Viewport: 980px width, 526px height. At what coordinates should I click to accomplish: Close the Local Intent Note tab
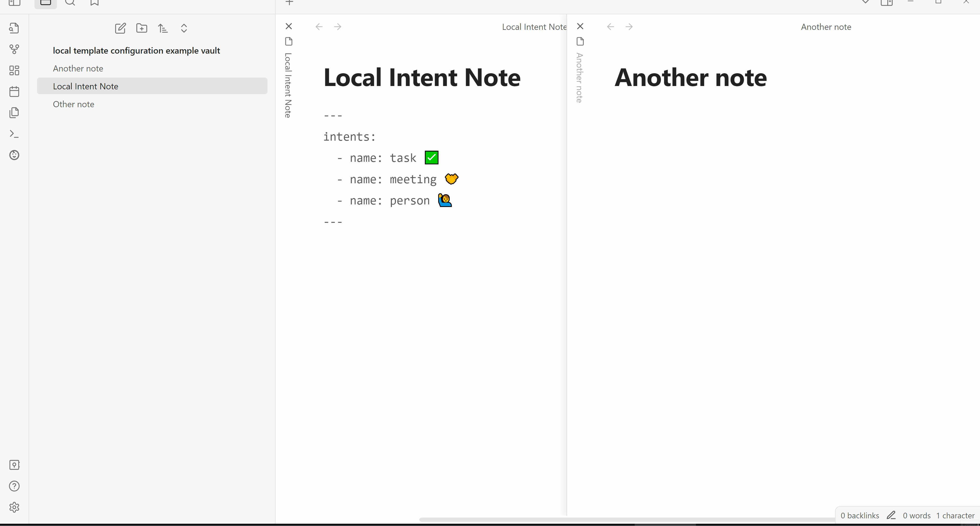[x=289, y=26]
